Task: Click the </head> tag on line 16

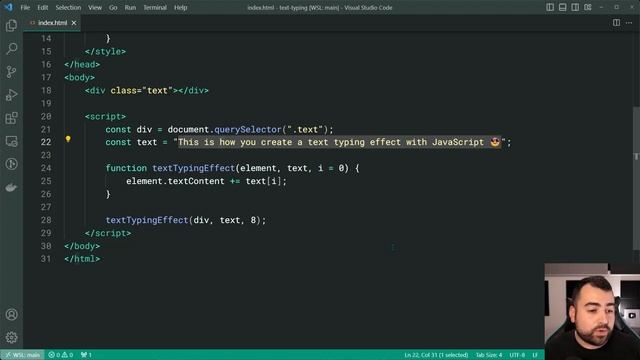Action: coord(82,64)
